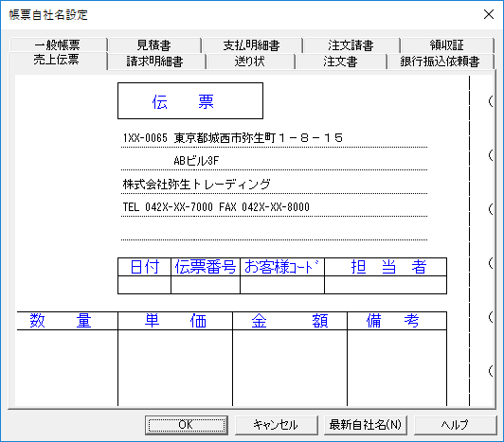This screenshot has height=442, width=504.
Task: Open the ヘルプ button
Action: pyautogui.click(x=455, y=425)
